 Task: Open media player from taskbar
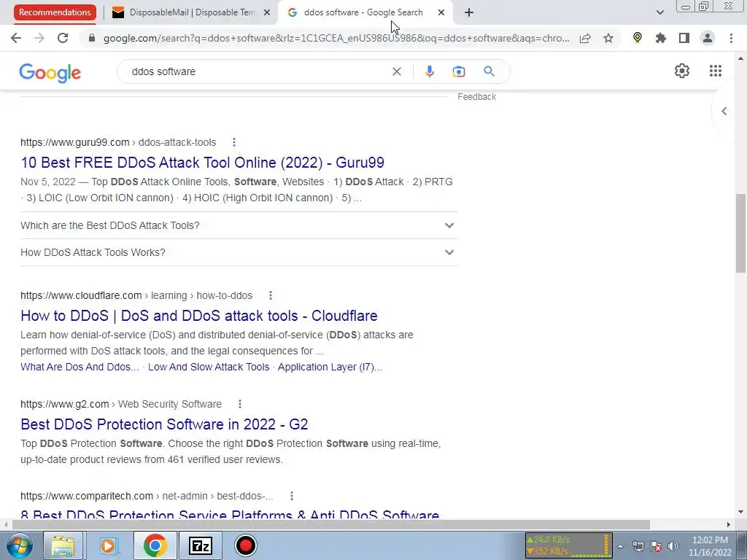pyautogui.click(x=108, y=545)
